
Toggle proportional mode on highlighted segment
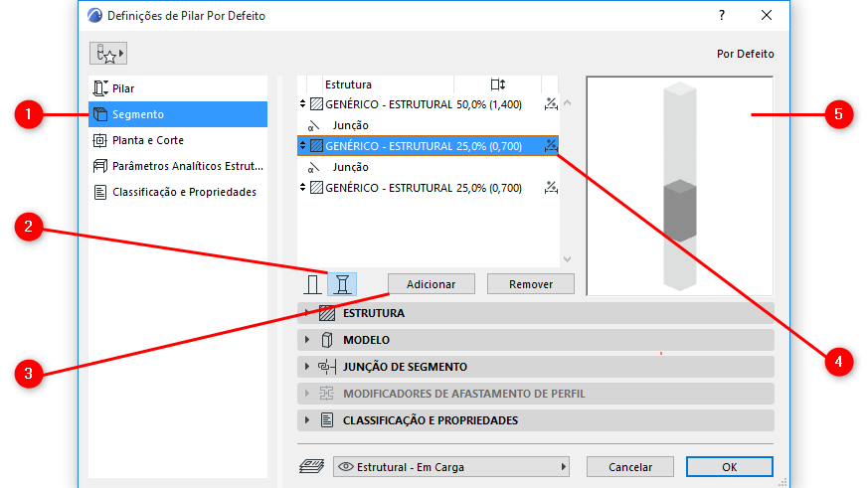(551, 146)
